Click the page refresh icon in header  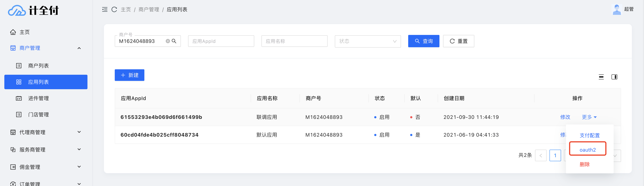(x=114, y=10)
